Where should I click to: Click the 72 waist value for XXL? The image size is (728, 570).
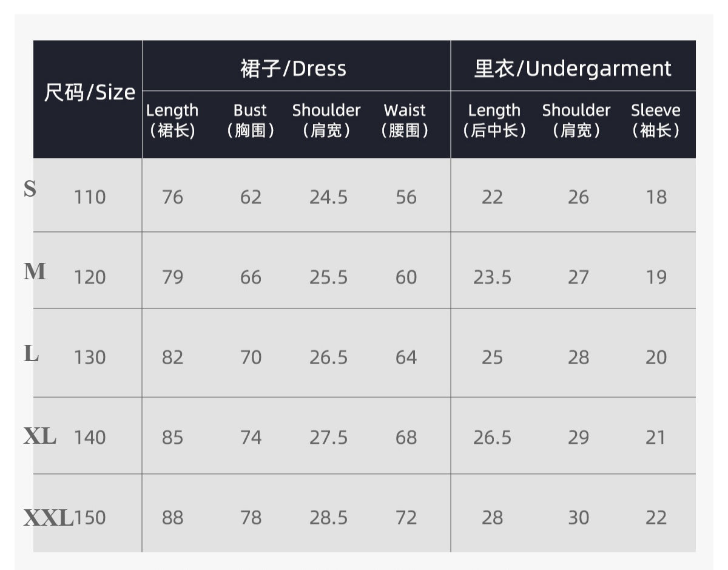coord(406,518)
